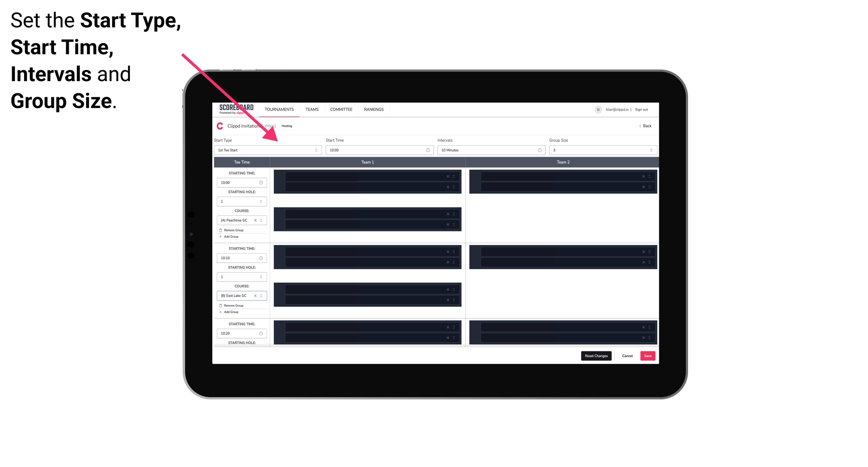The image size is (868, 467).
Task: Click the Save button
Action: (x=648, y=356)
